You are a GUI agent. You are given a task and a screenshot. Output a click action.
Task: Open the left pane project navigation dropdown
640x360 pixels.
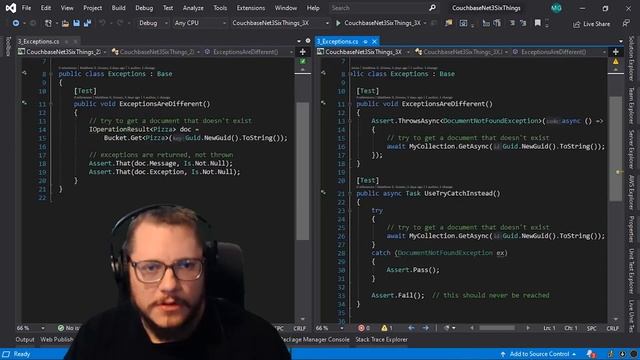point(62,52)
